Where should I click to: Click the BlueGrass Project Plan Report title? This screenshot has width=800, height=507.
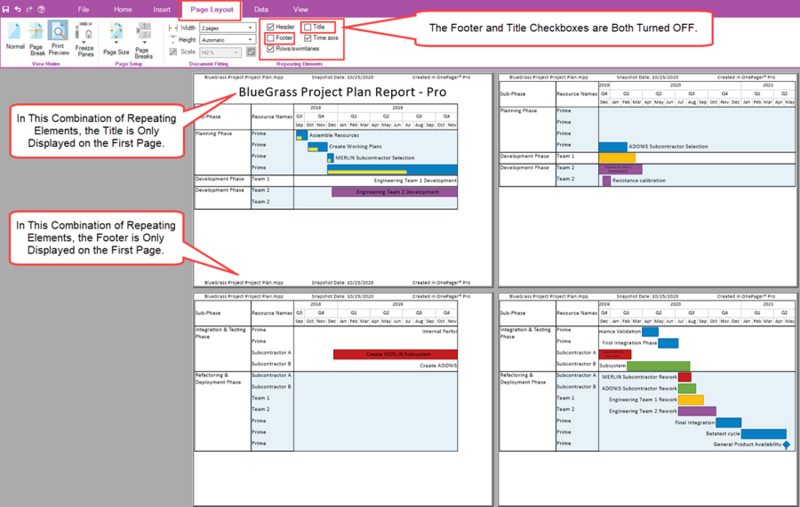click(342, 92)
